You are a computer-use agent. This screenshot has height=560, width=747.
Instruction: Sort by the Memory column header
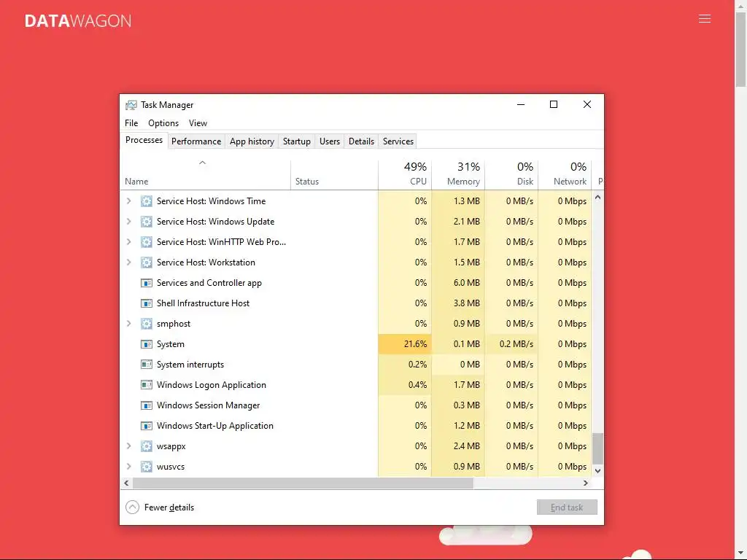[x=458, y=174]
